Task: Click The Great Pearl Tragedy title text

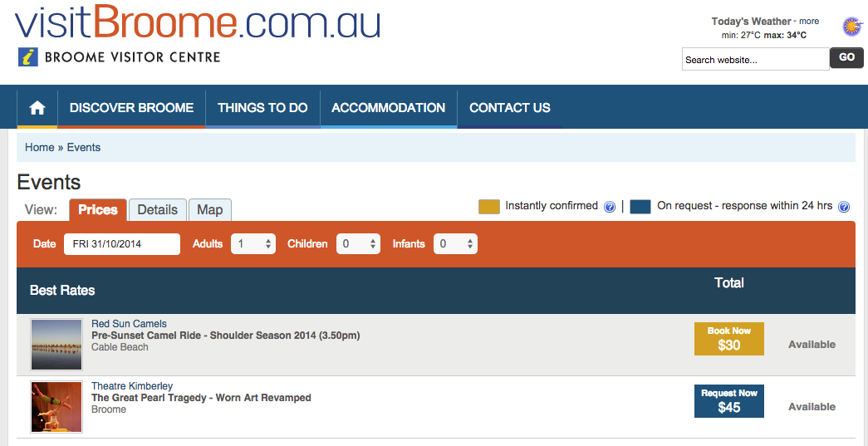Action: [x=201, y=398]
